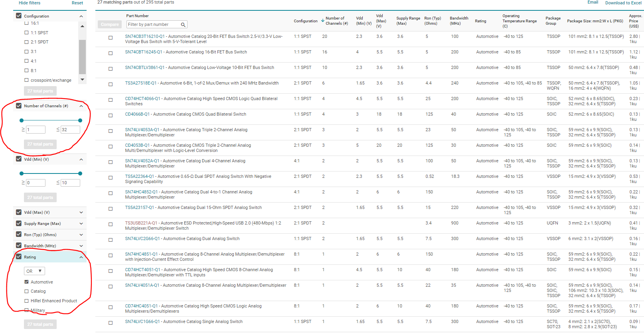Click the Bandwidth (MHz) column header

tap(459, 21)
